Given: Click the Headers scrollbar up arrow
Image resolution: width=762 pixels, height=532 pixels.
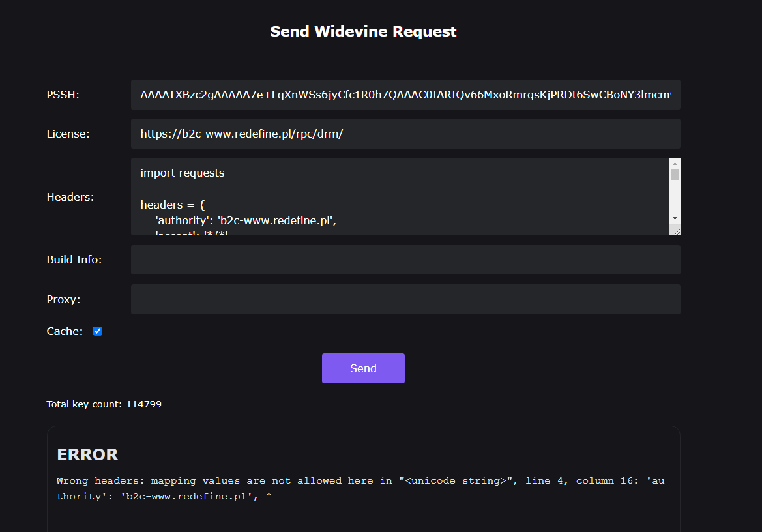Looking at the screenshot, I should pos(675,163).
